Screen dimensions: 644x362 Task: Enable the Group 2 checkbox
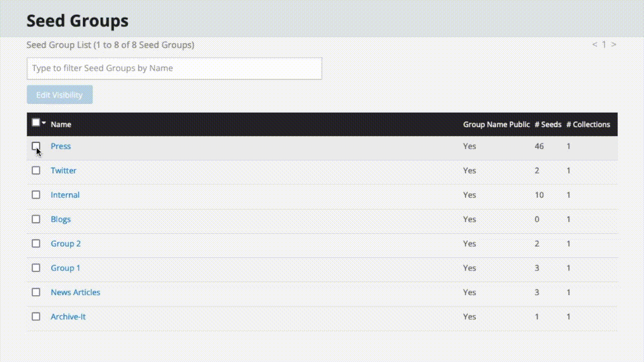[x=36, y=243]
